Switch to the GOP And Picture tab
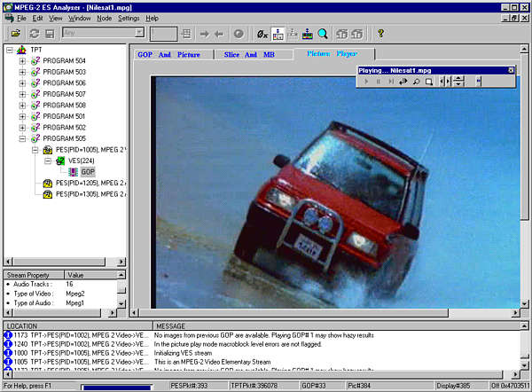This screenshot has width=532, height=392. coord(168,54)
